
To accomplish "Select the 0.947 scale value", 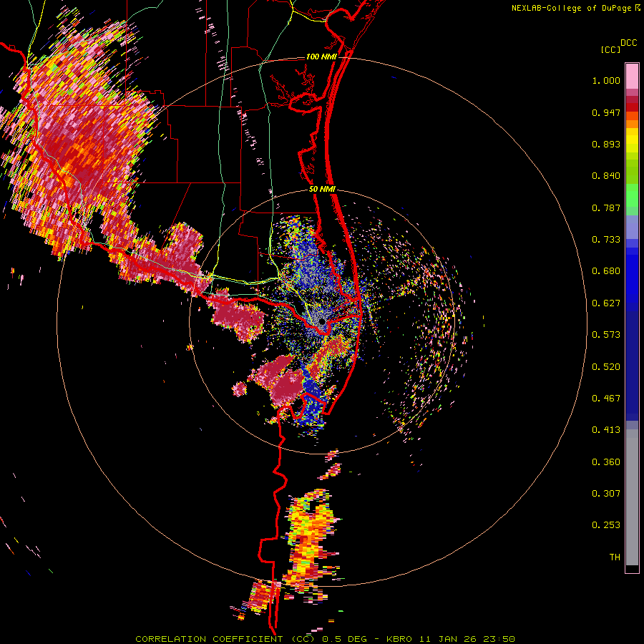I will coord(606,112).
